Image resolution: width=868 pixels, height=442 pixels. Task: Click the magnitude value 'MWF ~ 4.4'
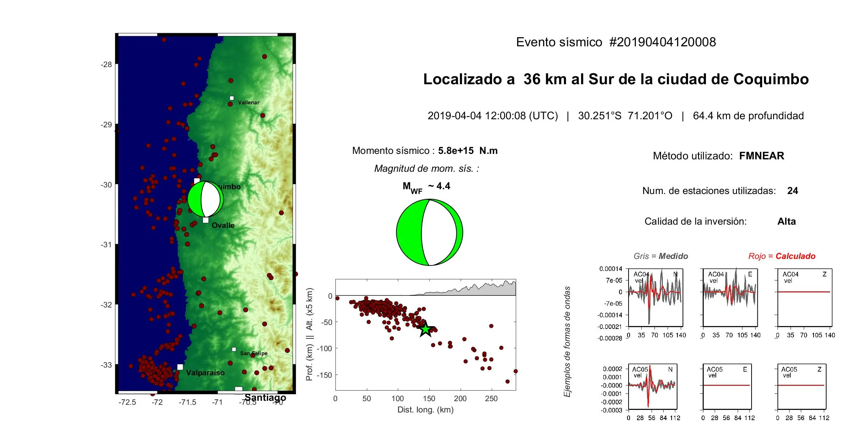click(426, 187)
